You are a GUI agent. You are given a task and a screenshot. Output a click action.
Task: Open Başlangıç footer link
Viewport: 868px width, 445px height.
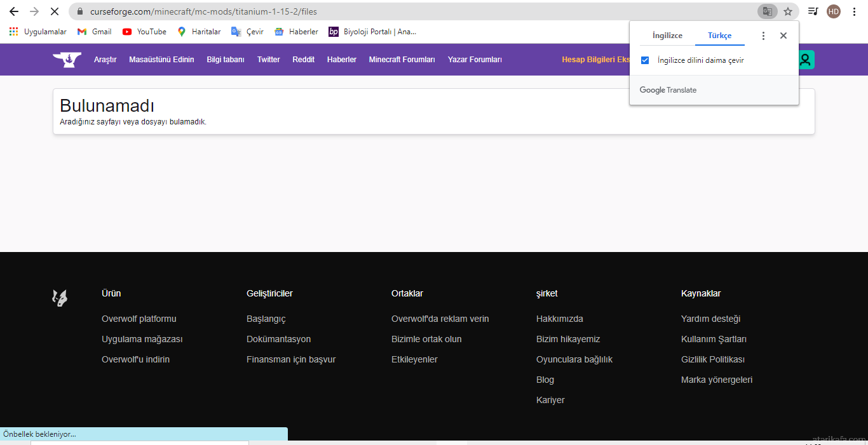coord(266,319)
